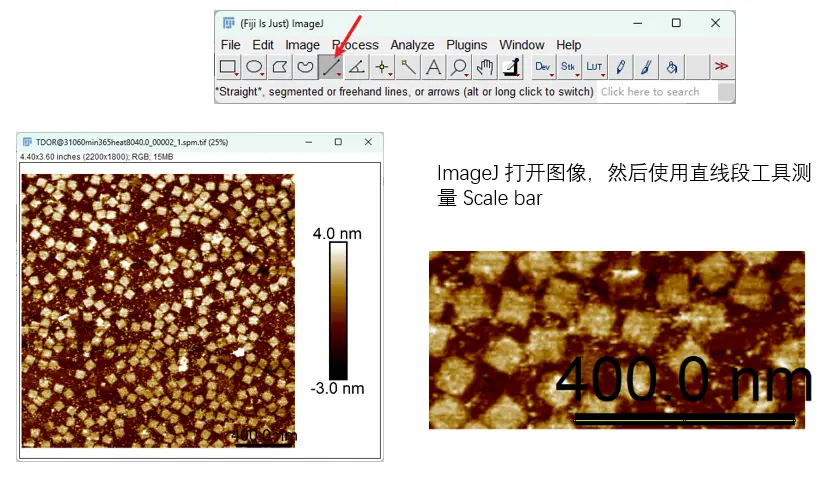Select the Scrolling hand tool
This screenshot has height=477, width=817.
tap(485, 67)
